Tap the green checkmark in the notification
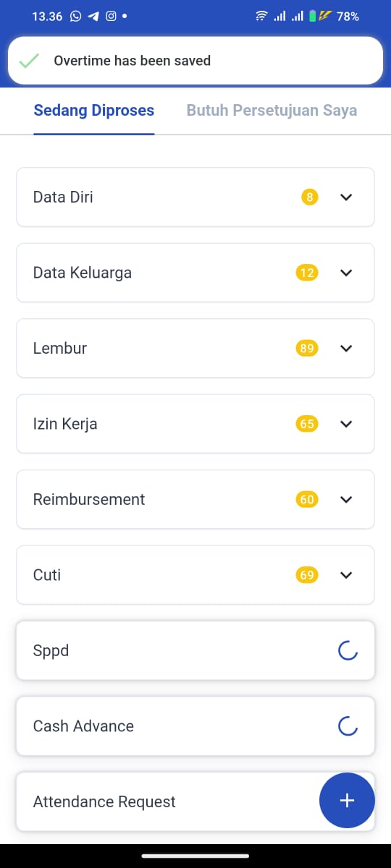The height and width of the screenshot is (868, 391). click(x=29, y=61)
